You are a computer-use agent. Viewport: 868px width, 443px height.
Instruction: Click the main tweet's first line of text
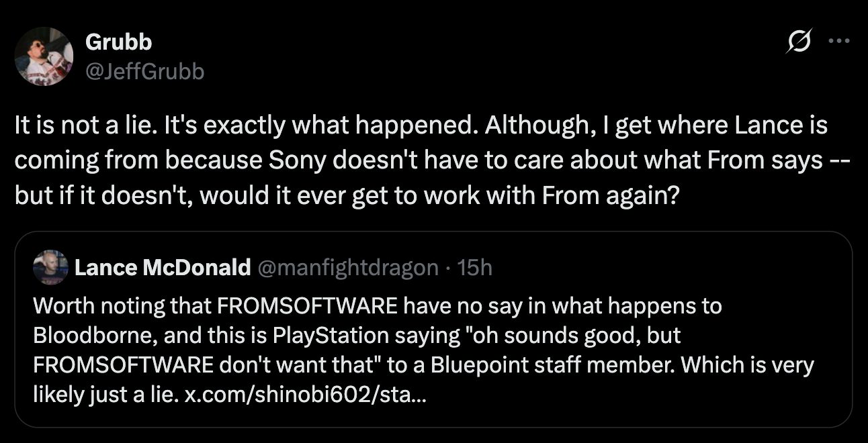coord(421,126)
